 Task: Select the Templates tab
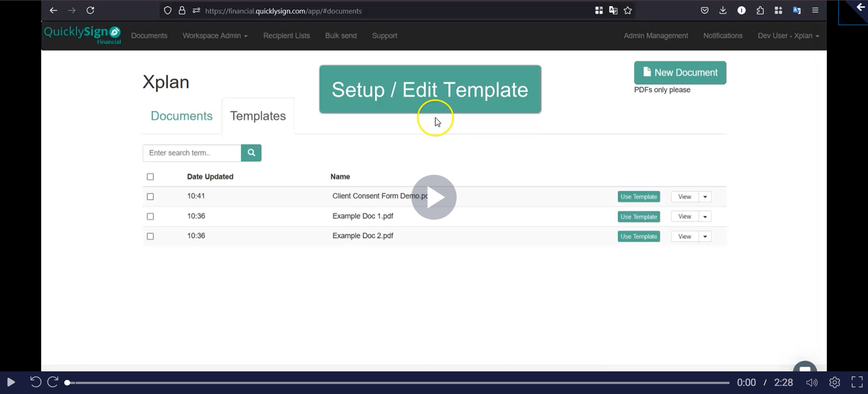point(258,116)
